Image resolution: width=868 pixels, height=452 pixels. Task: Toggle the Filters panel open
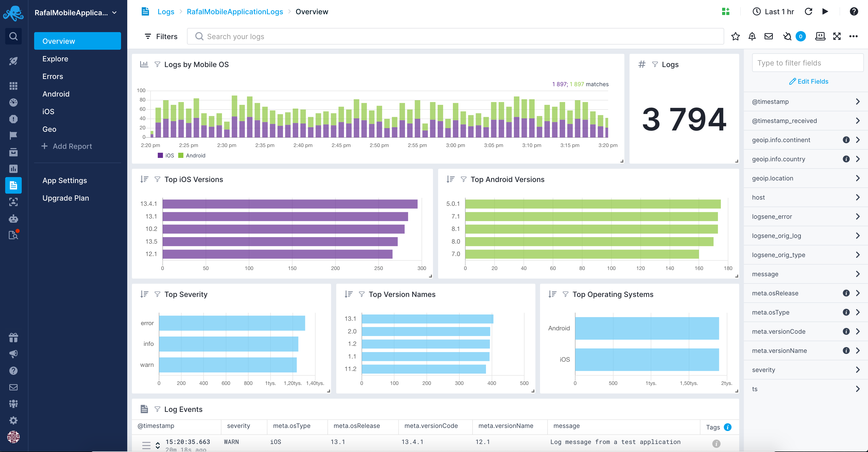click(x=161, y=36)
